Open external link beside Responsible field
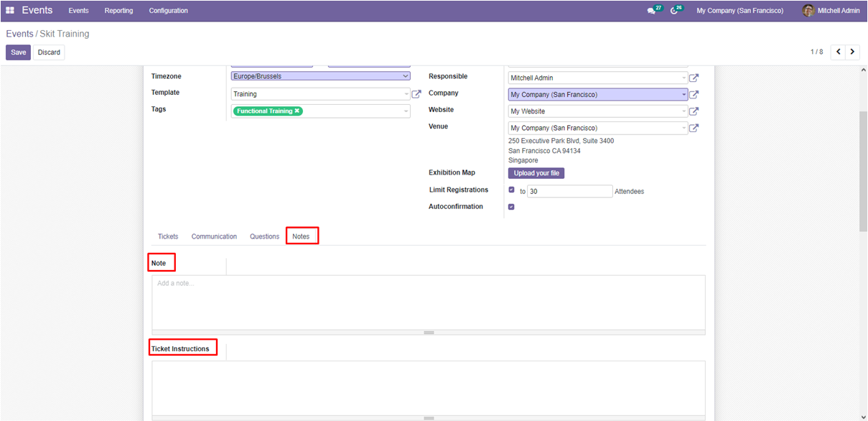The width and height of the screenshot is (868, 421). click(694, 78)
